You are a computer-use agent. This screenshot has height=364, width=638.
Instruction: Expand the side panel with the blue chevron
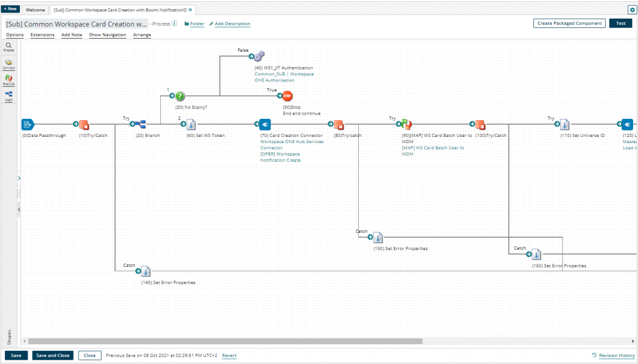tap(19, 179)
